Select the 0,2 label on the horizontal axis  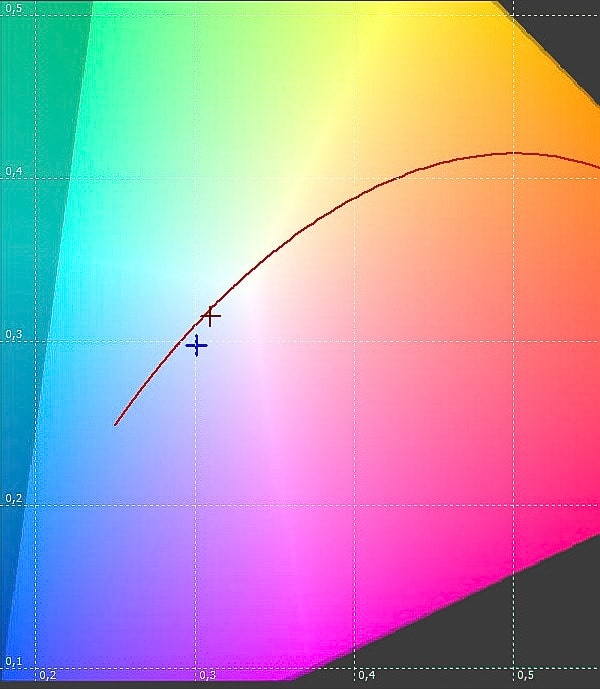click(x=47, y=675)
